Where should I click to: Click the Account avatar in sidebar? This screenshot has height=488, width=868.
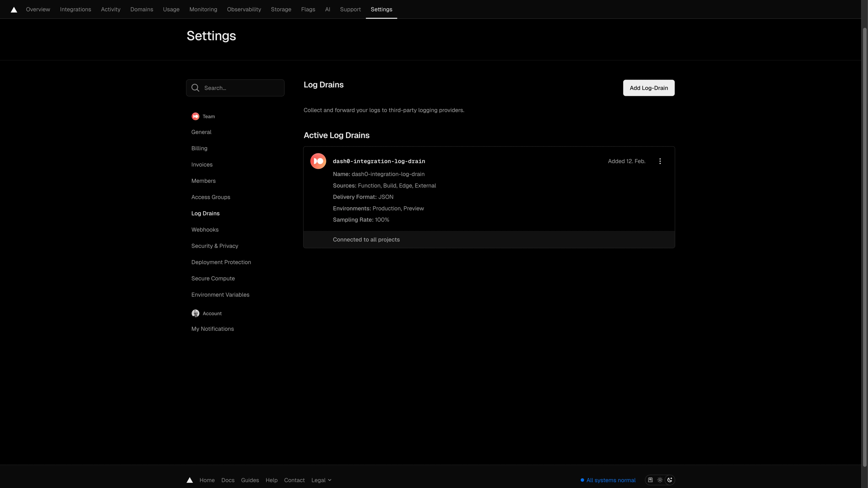pos(196,313)
